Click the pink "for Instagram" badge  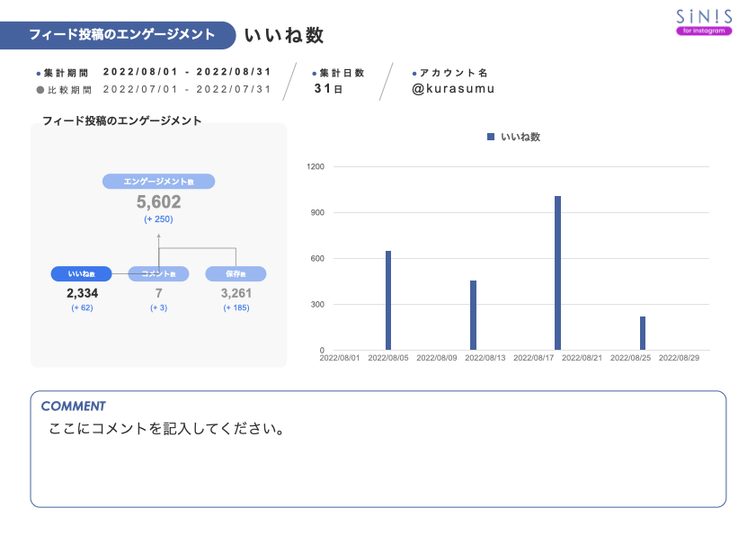[x=703, y=31]
